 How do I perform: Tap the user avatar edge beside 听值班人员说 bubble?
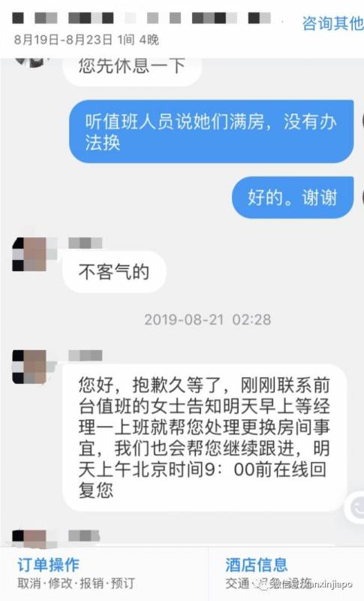pos(362,120)
